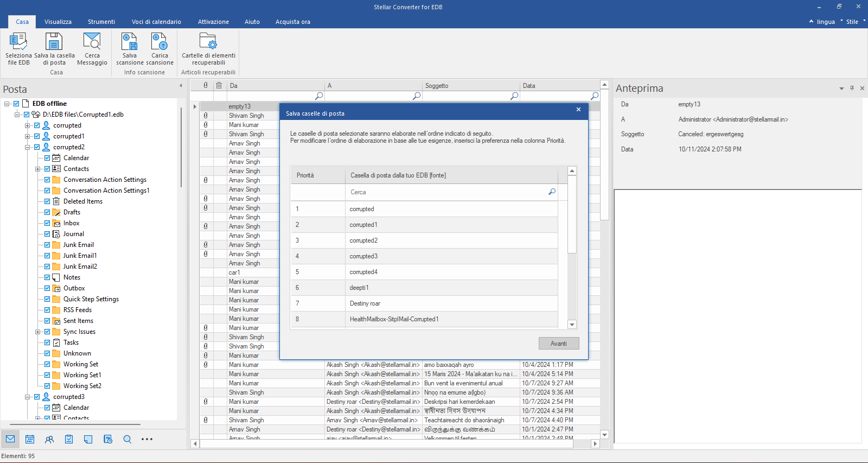Uncheck the Inbox folder checkbox
Image resolution: width=868 pixels, height=463 pixels.
(x=47, y=223)
